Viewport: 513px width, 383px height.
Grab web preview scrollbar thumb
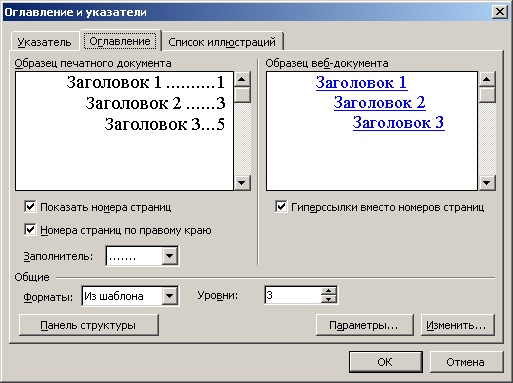click(x=487, y=95)
